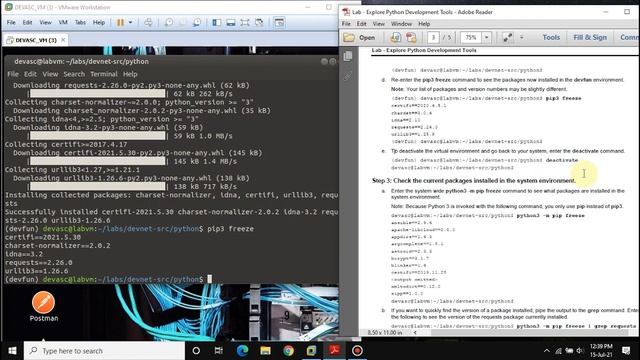This screenshot has height=360, width=640.
Task: Click the VMware console view icon
Action: [279, 23]
